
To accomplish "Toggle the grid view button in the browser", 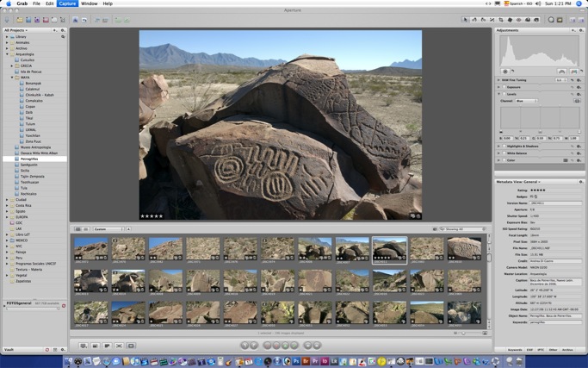I will click(x=78, y=229).
